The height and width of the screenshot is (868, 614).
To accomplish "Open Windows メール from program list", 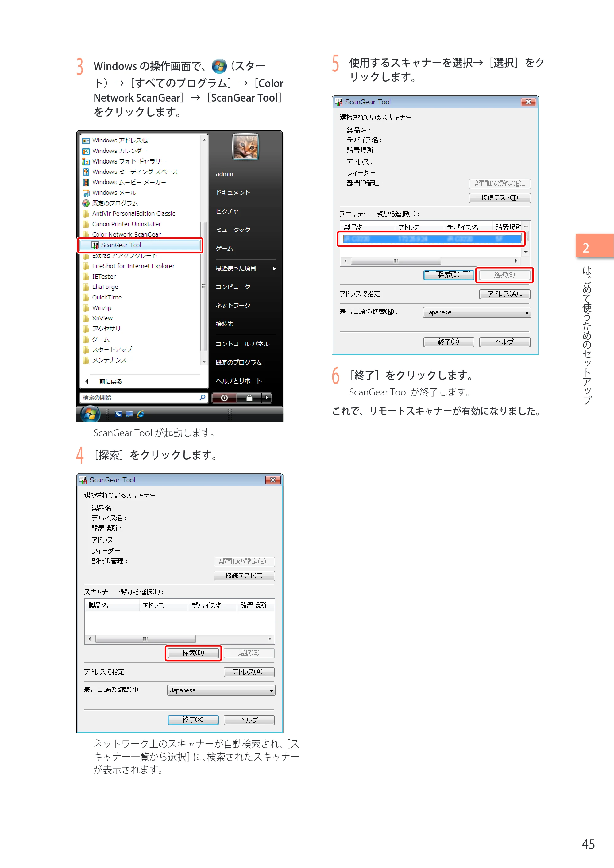I will pos(109,193).
